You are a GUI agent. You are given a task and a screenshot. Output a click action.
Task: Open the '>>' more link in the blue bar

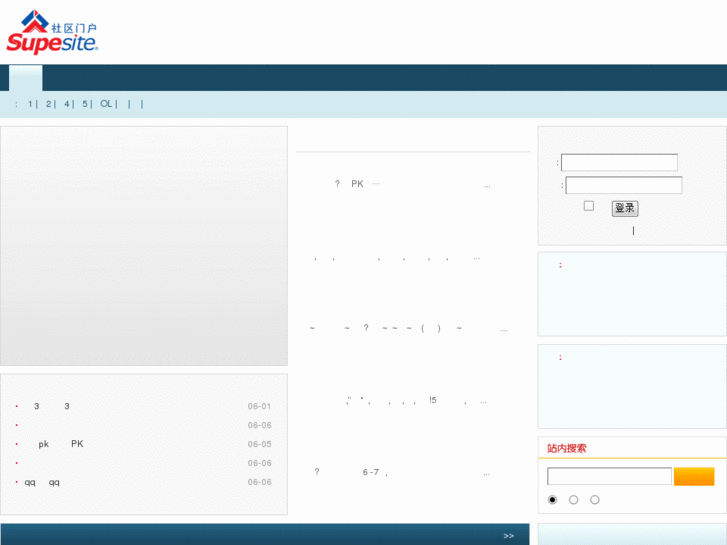[x=509, y=536]
